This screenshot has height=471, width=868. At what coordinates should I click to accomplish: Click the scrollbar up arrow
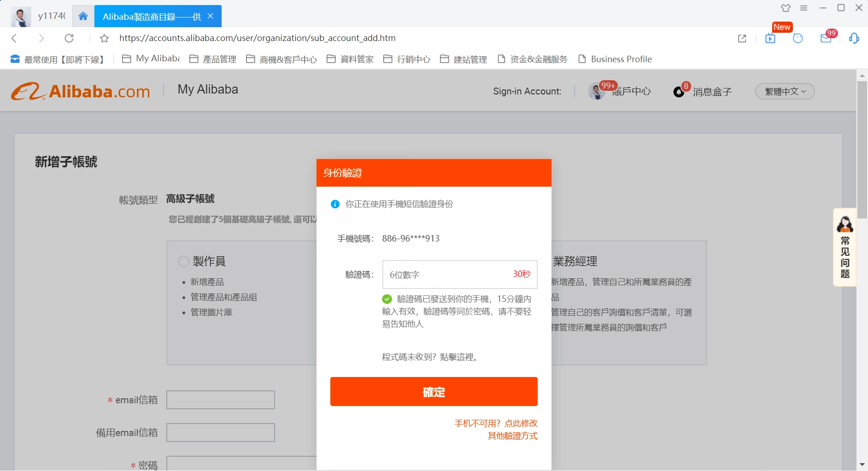862,75
